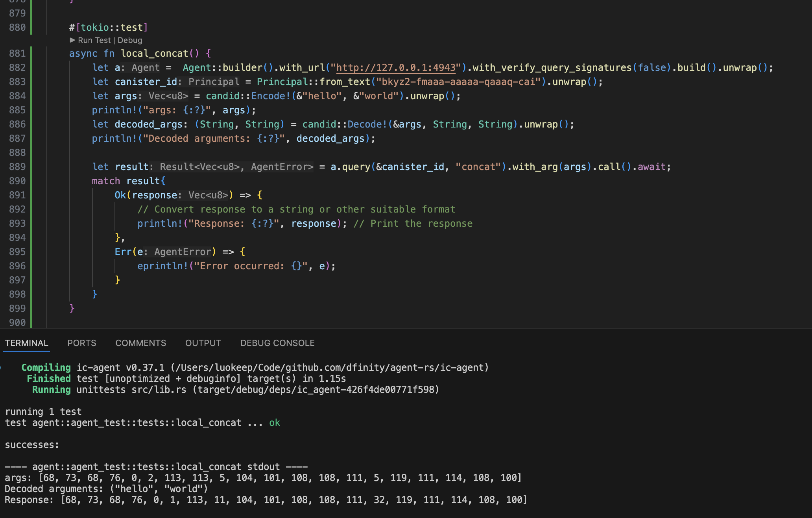Screen dimensions: 812x518
Task: Run the local_concat test via Run Test
Action: [94, 40]
